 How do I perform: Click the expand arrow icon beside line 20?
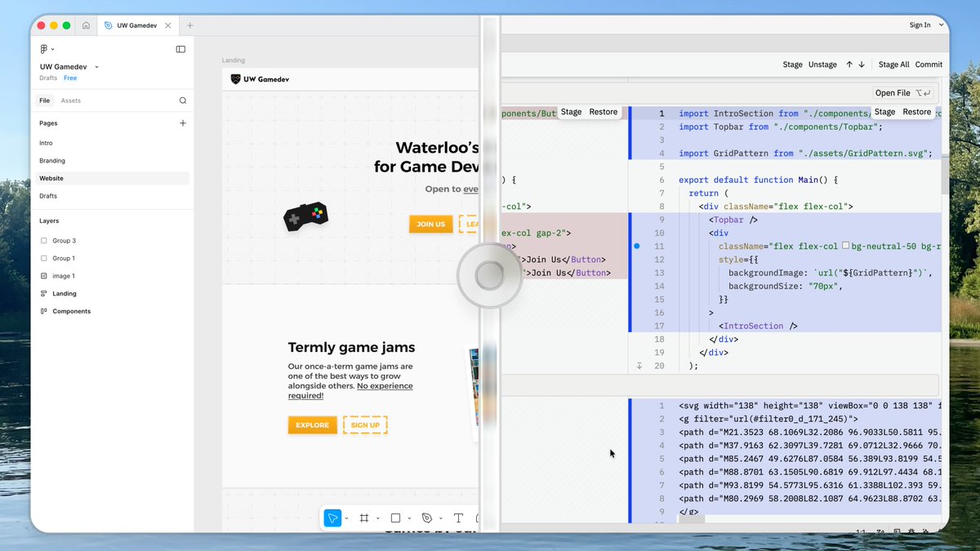pos(639,366)
